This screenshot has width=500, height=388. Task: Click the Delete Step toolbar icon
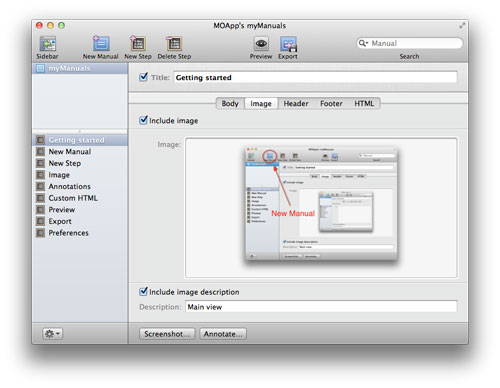pyautogui.click(x=174, y=44)
